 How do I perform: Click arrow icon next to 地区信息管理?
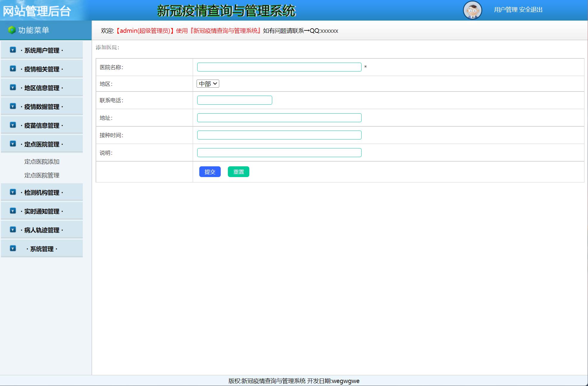[x=13, y=87]
